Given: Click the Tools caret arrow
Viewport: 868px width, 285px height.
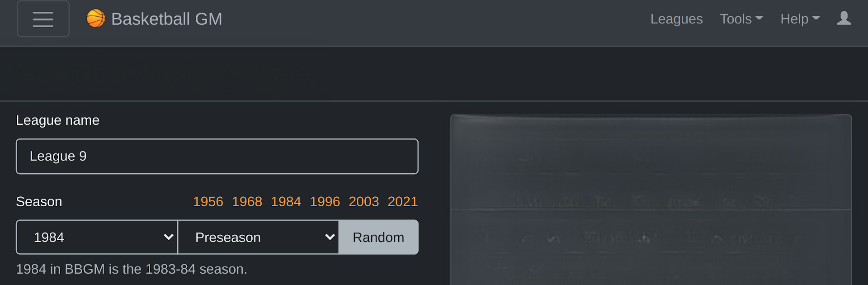Looking at the screenshot, I should tap(759, 18).
